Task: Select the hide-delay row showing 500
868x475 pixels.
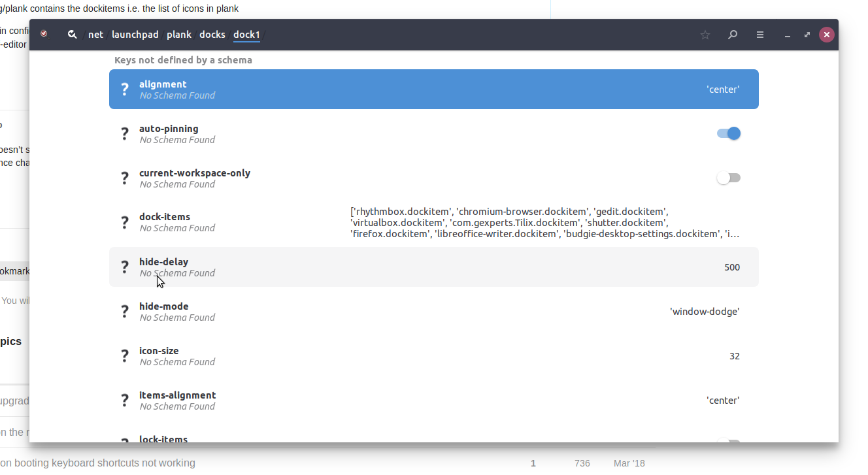Action: (x=433, y=267)
